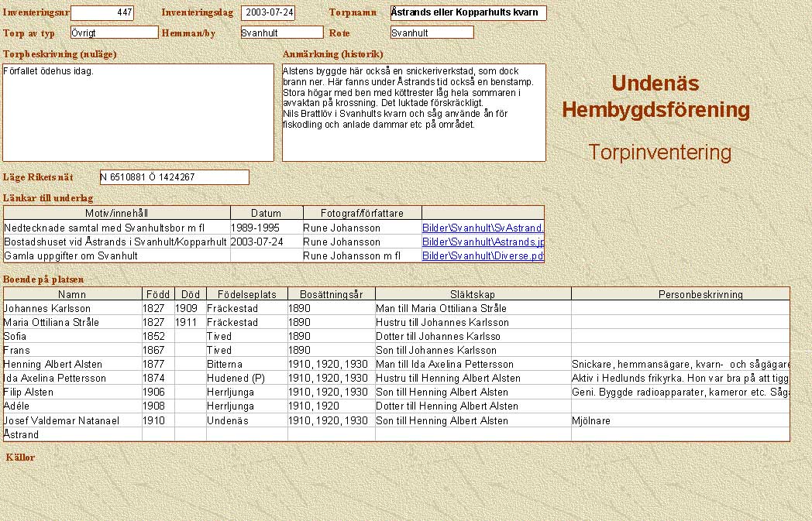Click the Inventeringsnr field showing 447
Image resolution: width=812 pixels, height=521 pixels.
point(101,13)
